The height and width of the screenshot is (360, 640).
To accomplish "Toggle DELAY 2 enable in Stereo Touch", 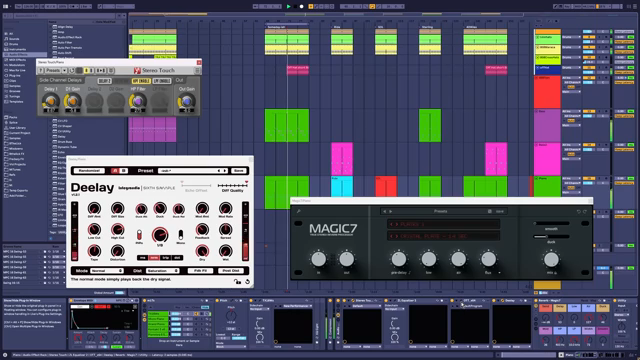I will coord(104,81).
